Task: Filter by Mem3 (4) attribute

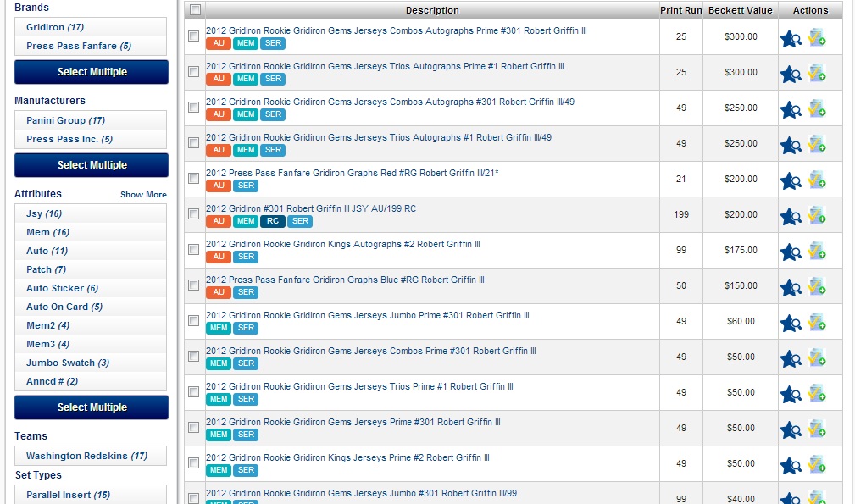Action: [x=48, y=344]
